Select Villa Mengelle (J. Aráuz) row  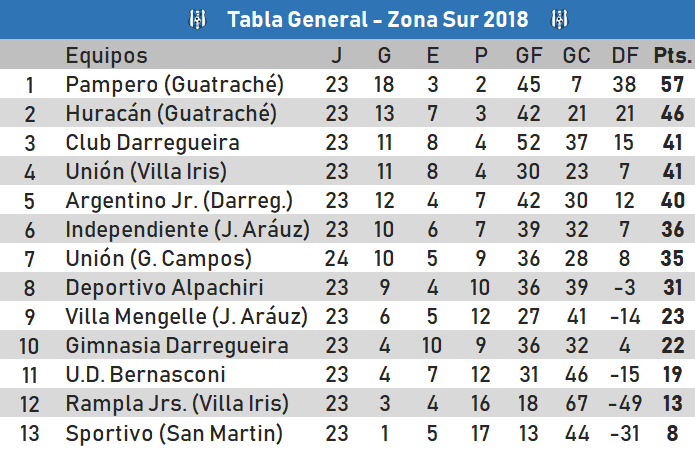348,316
